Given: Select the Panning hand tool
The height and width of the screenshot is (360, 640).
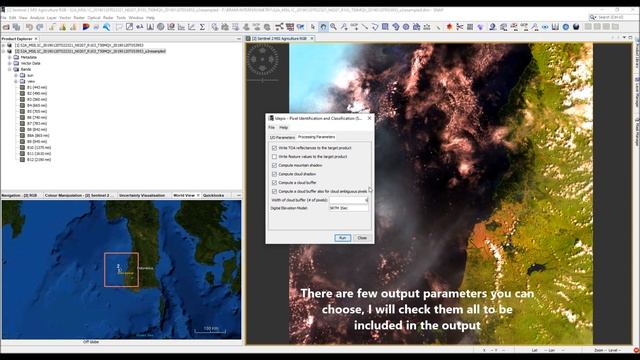Looking at the screenshot, I should point(323,27).
